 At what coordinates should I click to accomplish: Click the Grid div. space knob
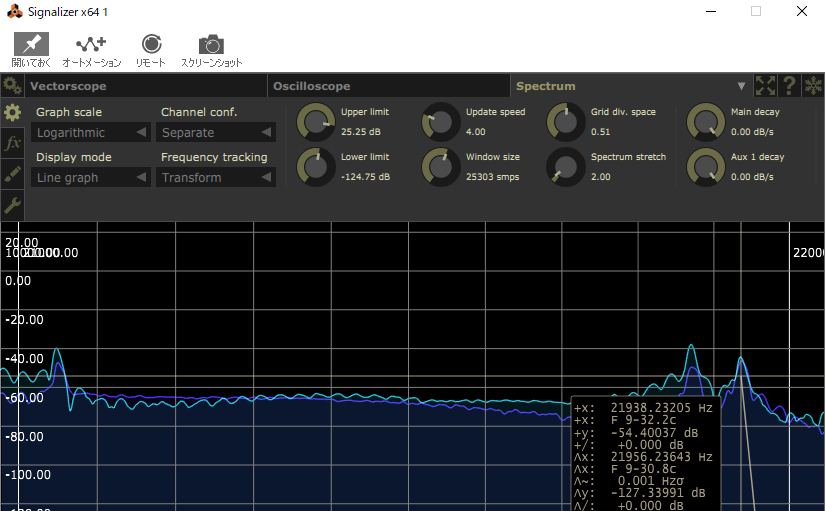pyautogui.click(x=566, y=122)
